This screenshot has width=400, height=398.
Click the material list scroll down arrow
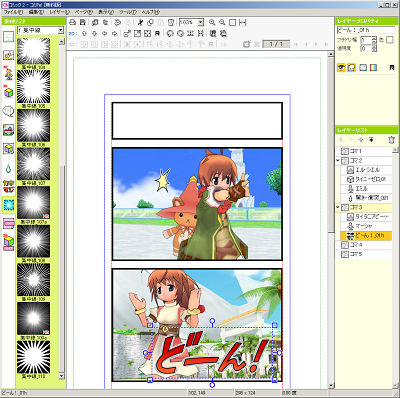point(61,376)
